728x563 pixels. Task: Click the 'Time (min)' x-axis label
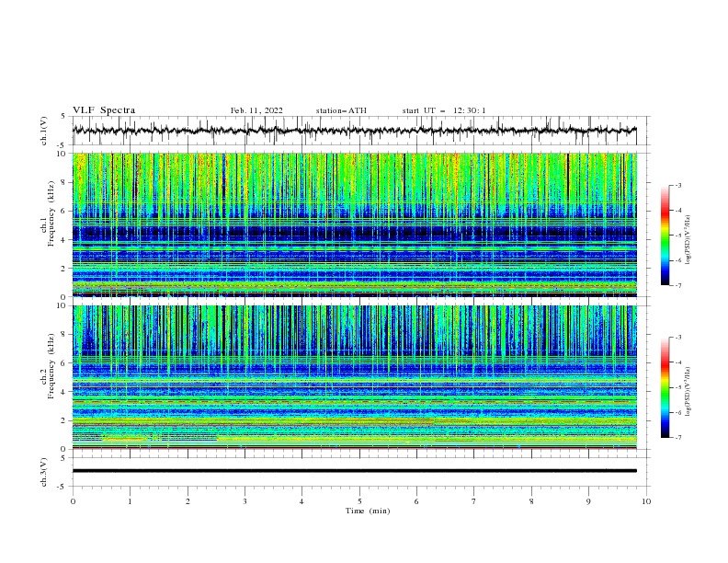click(368, 511)
